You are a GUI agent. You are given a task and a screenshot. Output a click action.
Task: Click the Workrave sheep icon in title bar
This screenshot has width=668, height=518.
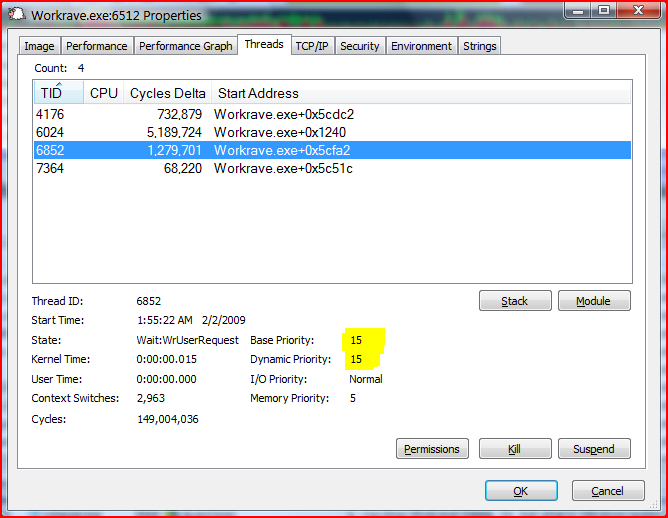[17, 15]
